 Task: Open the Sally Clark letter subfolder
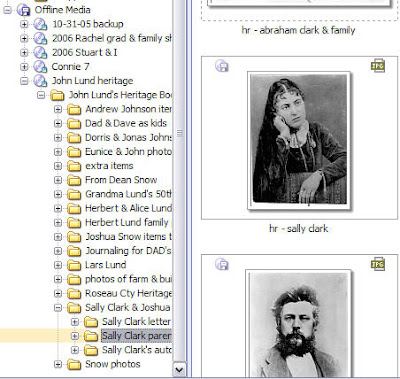(136, 322)
